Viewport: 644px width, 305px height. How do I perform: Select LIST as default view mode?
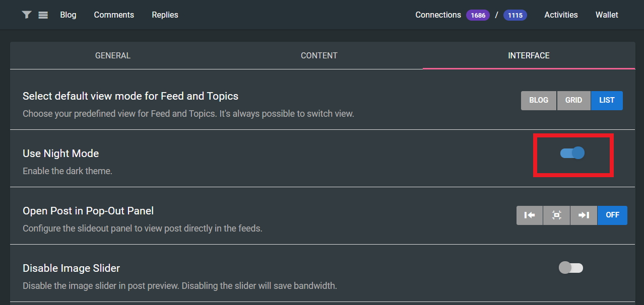coord(607,100)
